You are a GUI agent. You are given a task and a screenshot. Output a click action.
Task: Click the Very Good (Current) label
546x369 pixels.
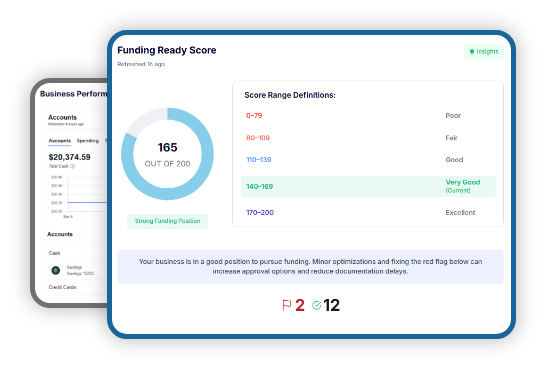click(x=463, y=186)
